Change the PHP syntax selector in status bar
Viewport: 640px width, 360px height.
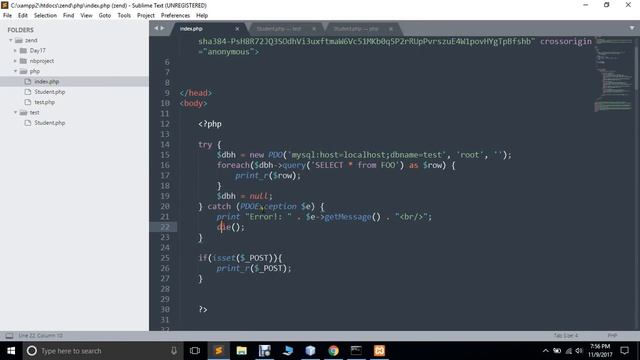point(612,336)
